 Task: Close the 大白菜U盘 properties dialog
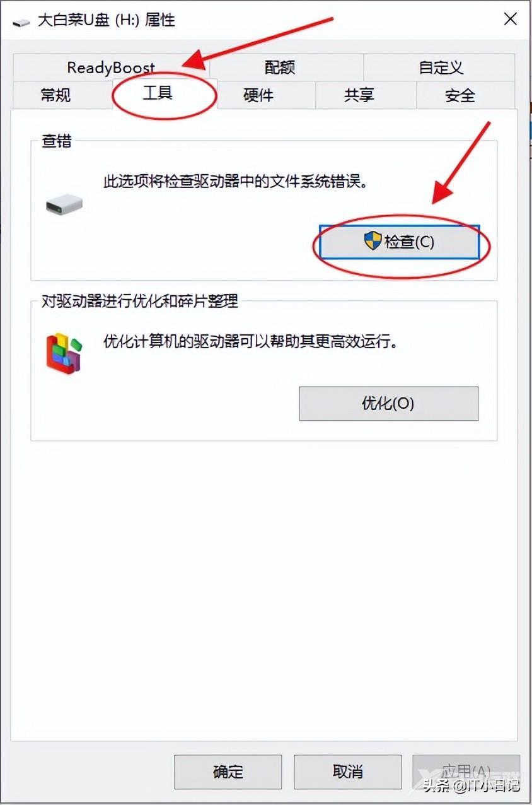tap(511, 19)
